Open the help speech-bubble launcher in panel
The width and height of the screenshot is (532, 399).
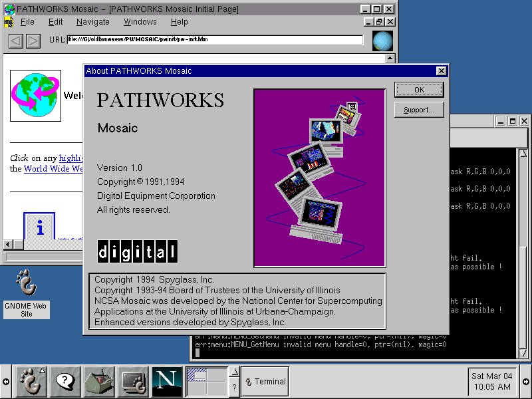(x=65, y=381)
